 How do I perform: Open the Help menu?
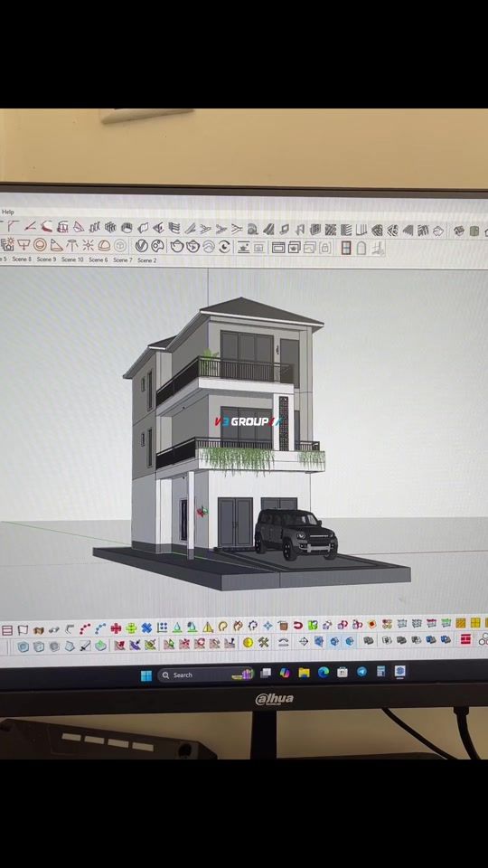coord(8,212)
